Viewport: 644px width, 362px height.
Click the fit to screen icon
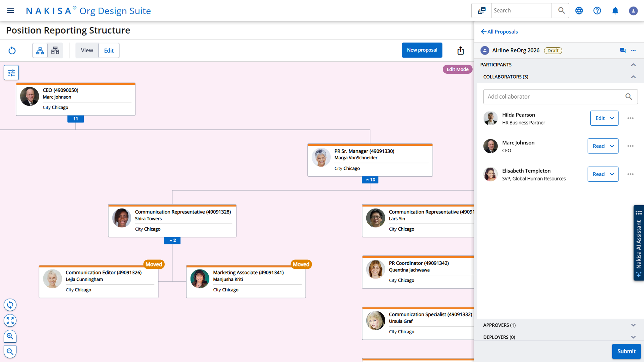[x=10, y=321]
